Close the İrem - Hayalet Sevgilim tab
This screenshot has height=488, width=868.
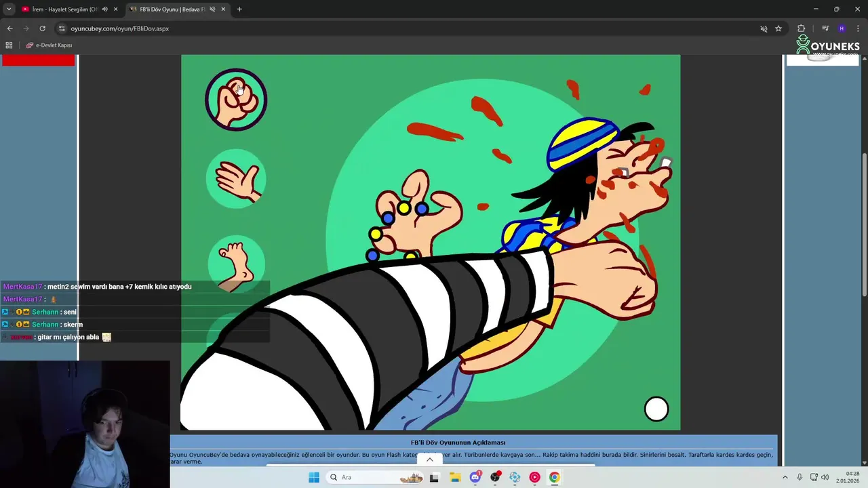(116, 9)
